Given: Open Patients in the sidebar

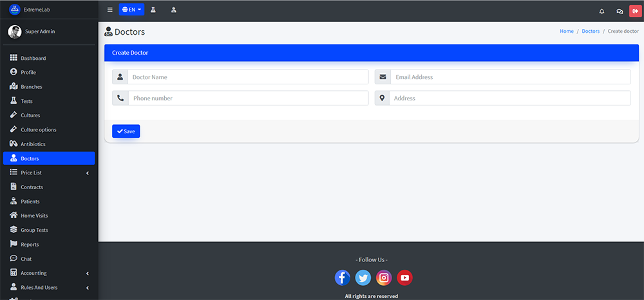Looking at the screenshot, I should [x=30, y=202].
